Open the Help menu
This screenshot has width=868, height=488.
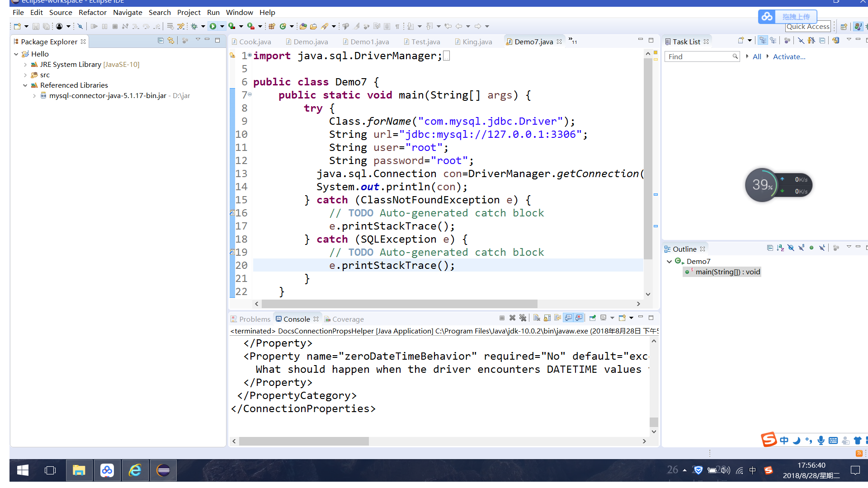click(267, 12)
